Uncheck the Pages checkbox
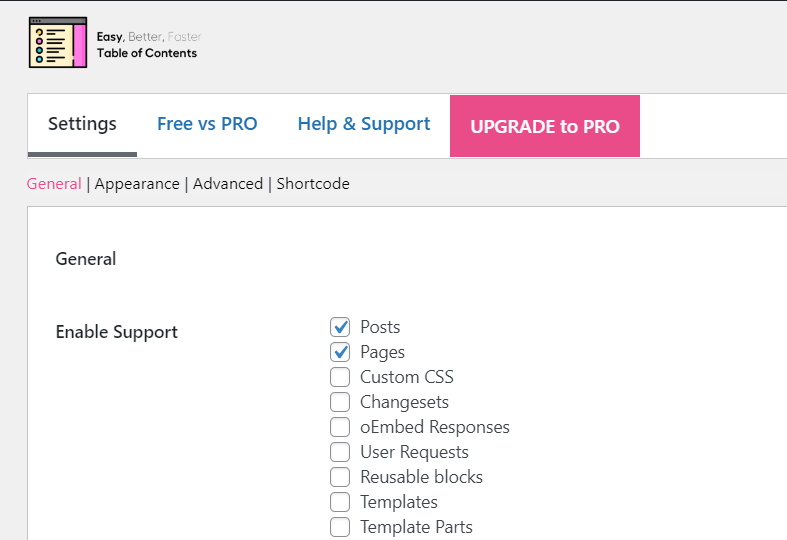Screen dimensions: 787x540 [x=340, y=352]
